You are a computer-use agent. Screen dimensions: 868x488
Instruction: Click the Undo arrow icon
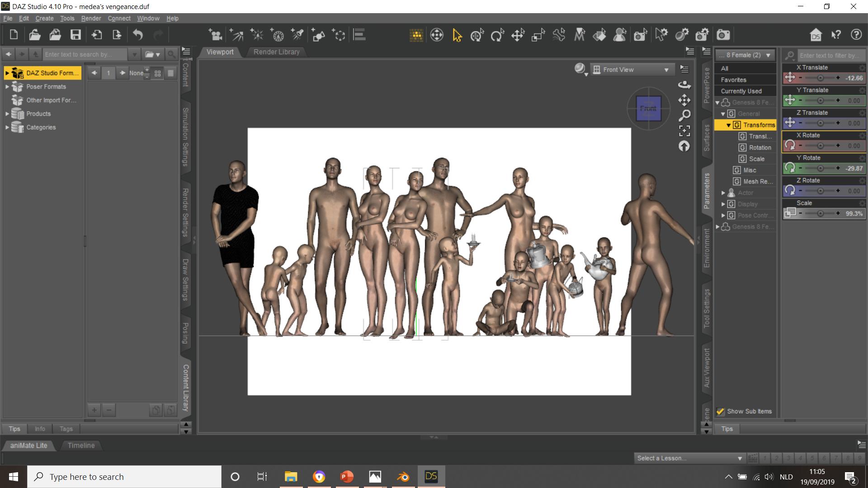pyautogui.click(x=138, y=35)
